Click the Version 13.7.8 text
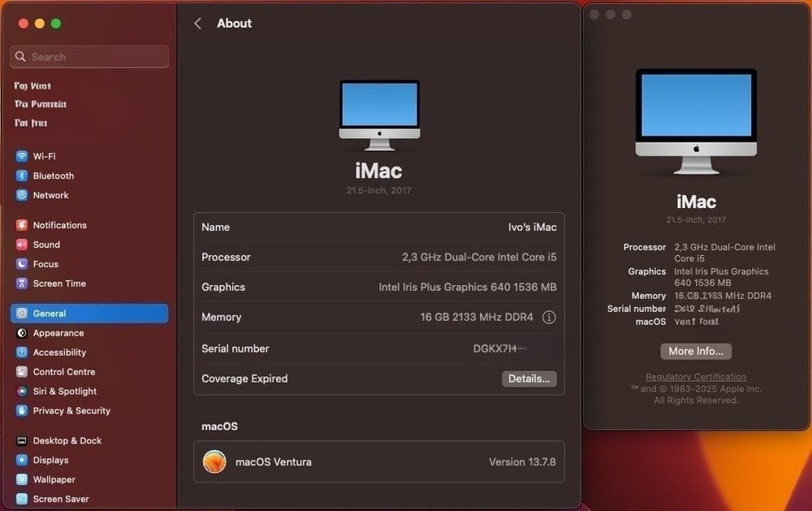 (x=522, y=461)
